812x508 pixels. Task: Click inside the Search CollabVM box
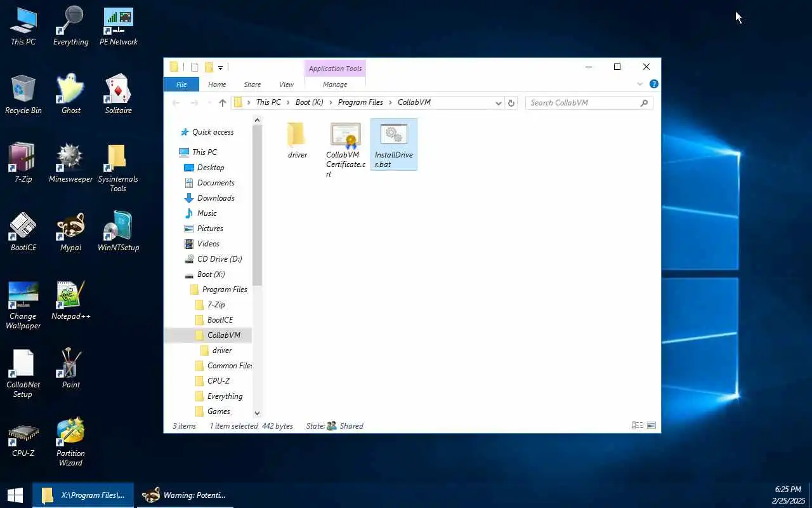[589, 103]
